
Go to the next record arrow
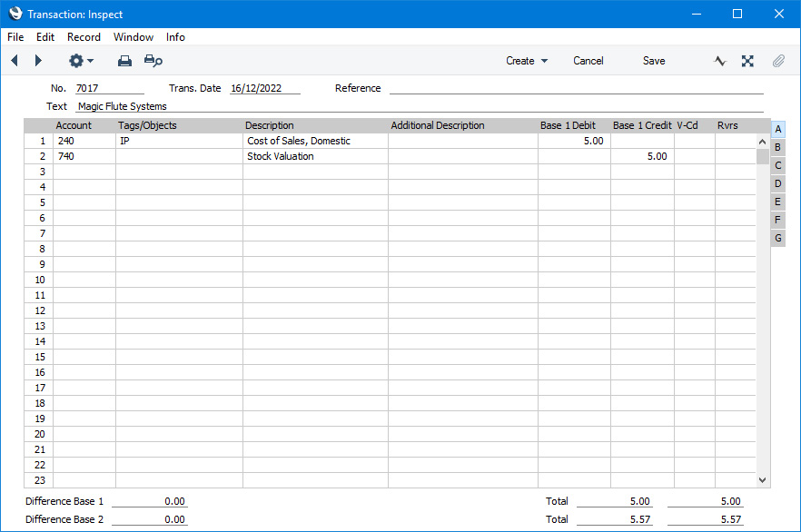click(x=38, y=61)
